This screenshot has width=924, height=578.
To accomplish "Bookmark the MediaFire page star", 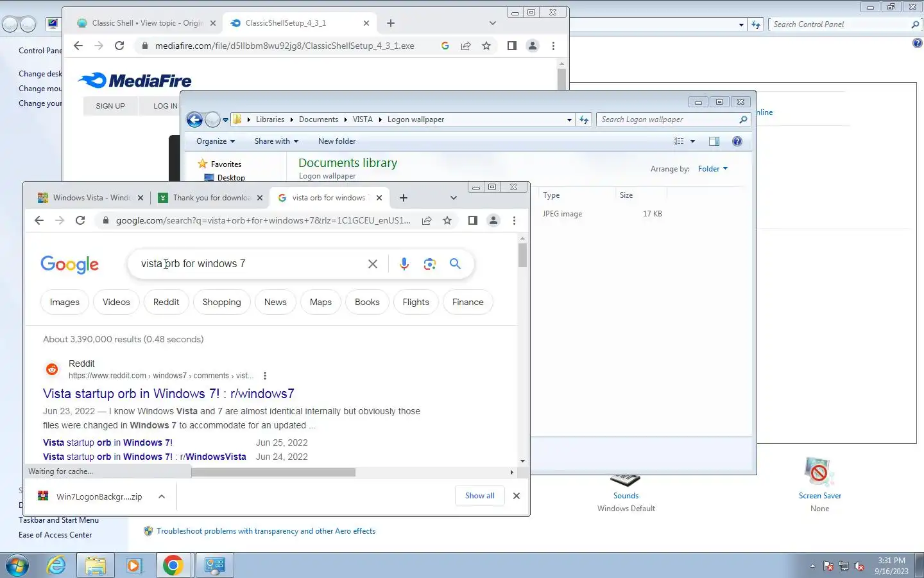I will coord(486,46).
